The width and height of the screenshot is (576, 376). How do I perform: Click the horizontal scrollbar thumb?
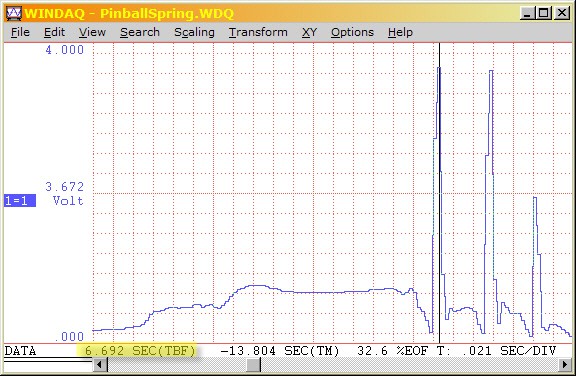point(253,365)
